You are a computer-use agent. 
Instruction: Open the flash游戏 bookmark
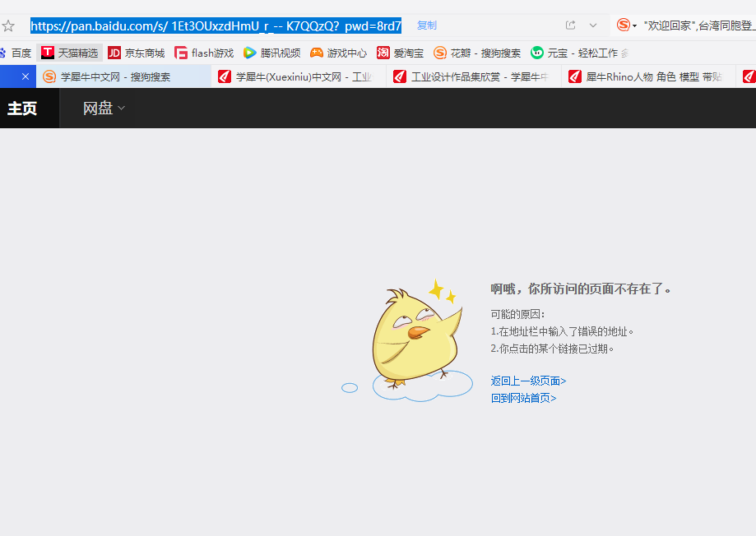click(x=204, y=53)
